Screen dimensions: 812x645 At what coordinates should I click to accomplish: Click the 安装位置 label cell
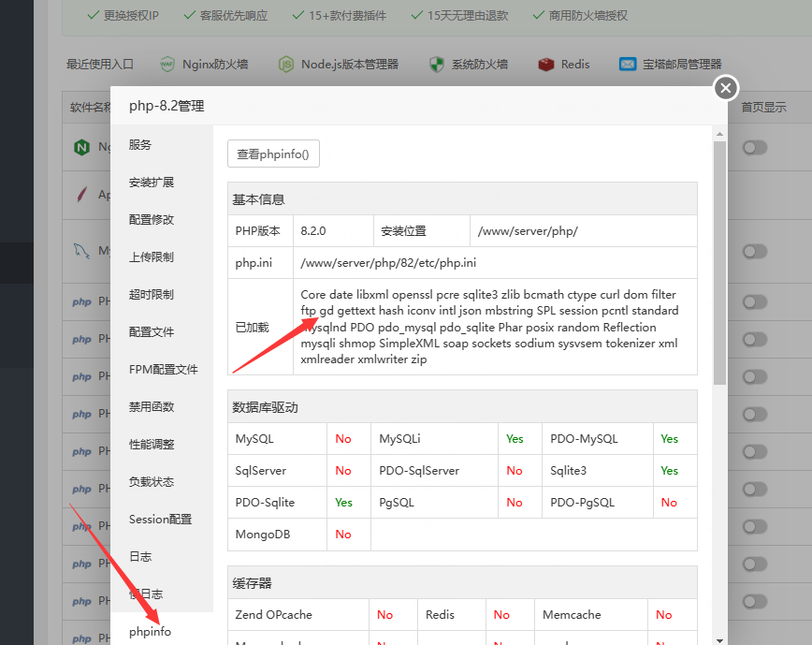(x=422, y=230)
